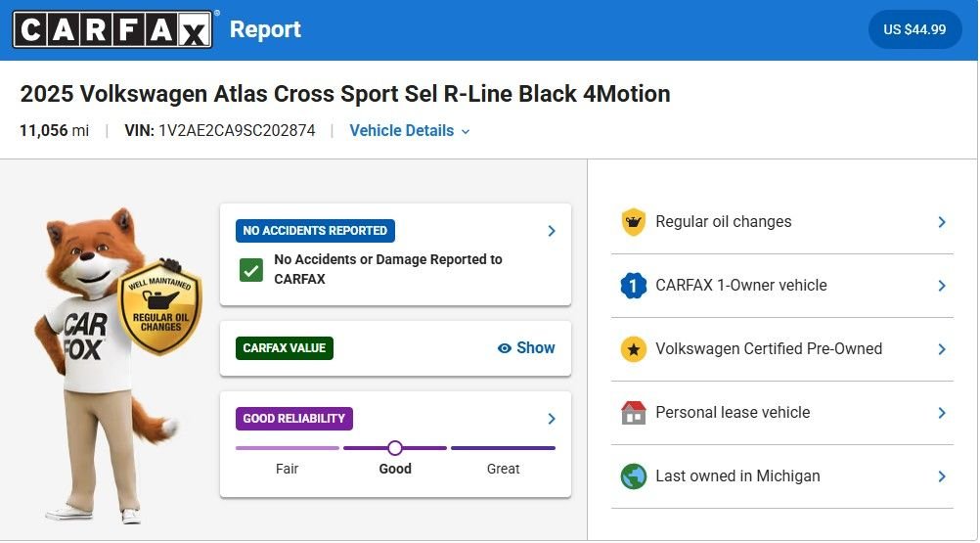Open the Good Reliability details chevron
Viewport: 980px width, 543px height.
click(x=552, y=419)
